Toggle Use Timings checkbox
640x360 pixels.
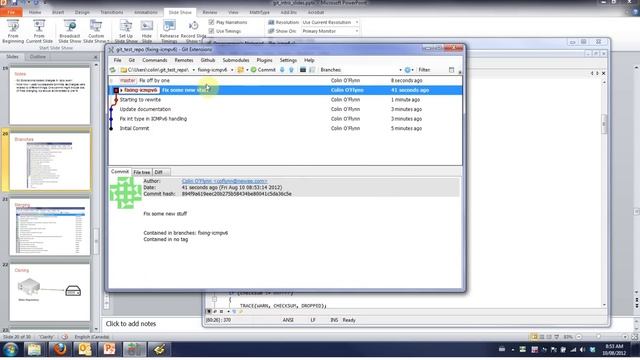click(211, 31)
